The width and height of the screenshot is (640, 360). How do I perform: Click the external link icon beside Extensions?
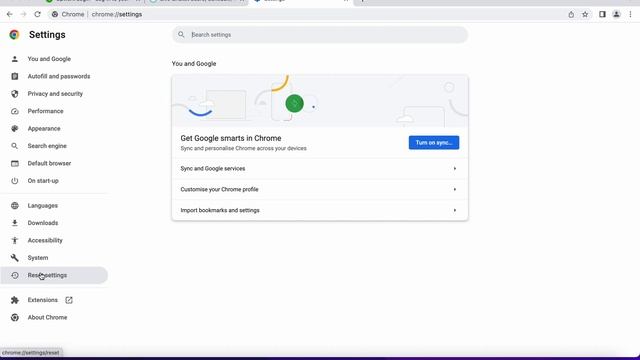(69, 300)
